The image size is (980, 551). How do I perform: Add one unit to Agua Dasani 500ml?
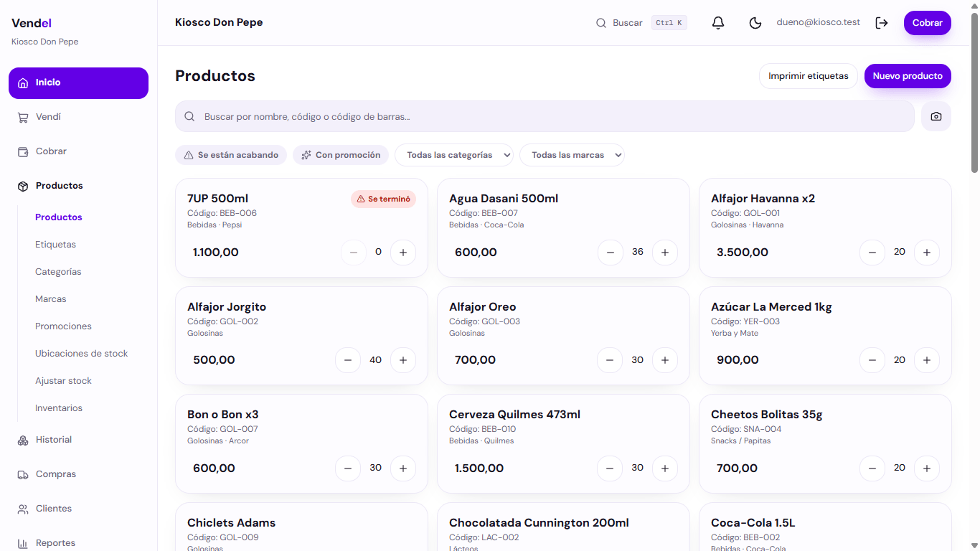coord(665,253)
